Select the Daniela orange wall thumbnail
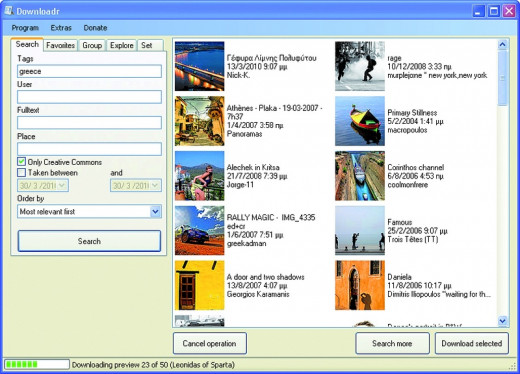The width and height of the screenshot is (520, 374). [360, 285]
